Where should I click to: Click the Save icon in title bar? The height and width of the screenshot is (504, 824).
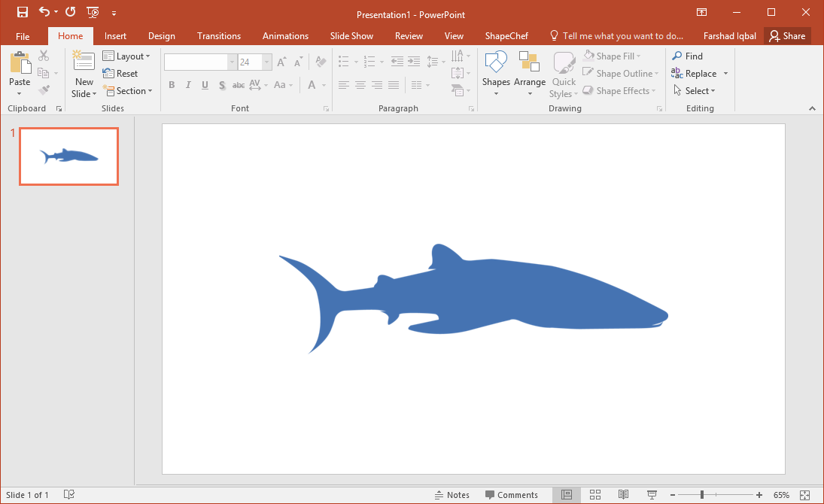[23, 12]
